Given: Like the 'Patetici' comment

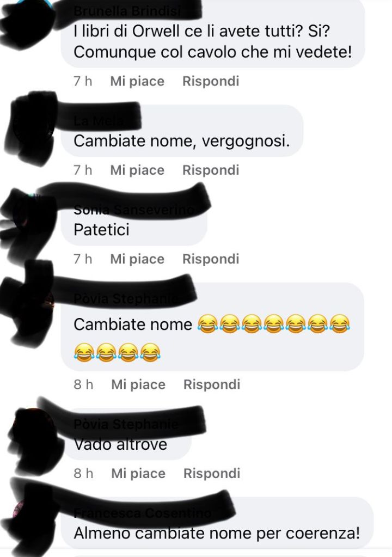Looking at the screenshot, I should [137, 259].
